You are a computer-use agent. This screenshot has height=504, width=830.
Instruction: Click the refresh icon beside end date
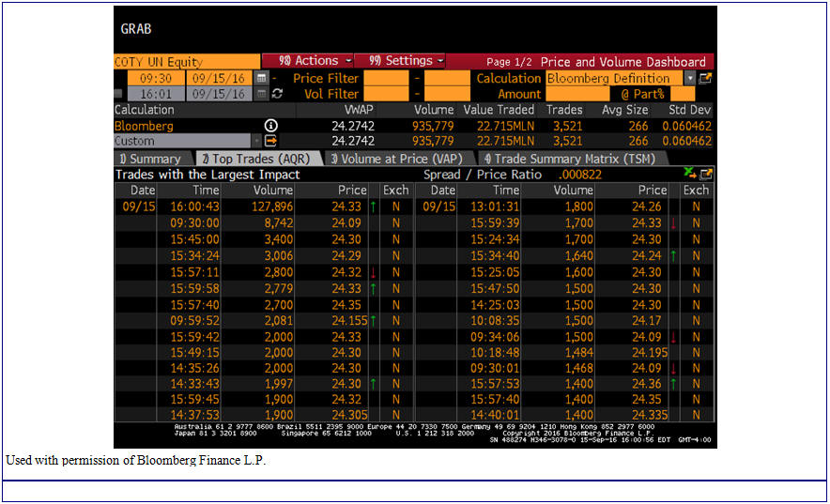click(277, 94)
